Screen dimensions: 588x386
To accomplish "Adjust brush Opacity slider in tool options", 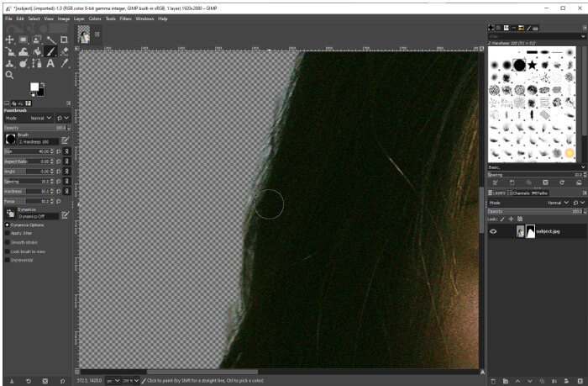I will point(37,128).
